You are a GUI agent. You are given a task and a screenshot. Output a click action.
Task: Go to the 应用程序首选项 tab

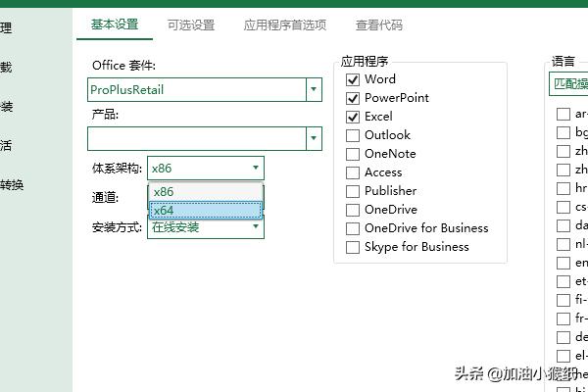point(284,25)
